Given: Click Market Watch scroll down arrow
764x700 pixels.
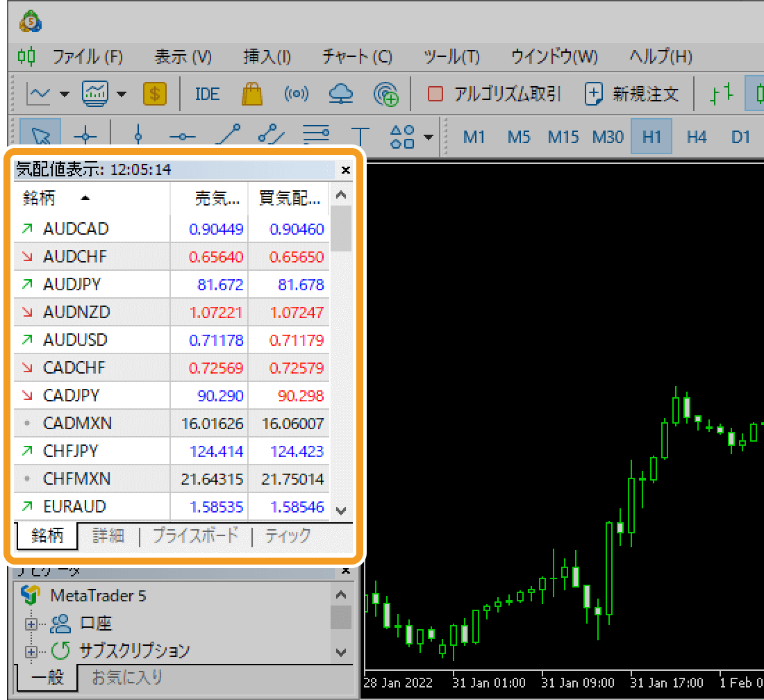Looking at the screenshot, I should (x=341, y=510).
